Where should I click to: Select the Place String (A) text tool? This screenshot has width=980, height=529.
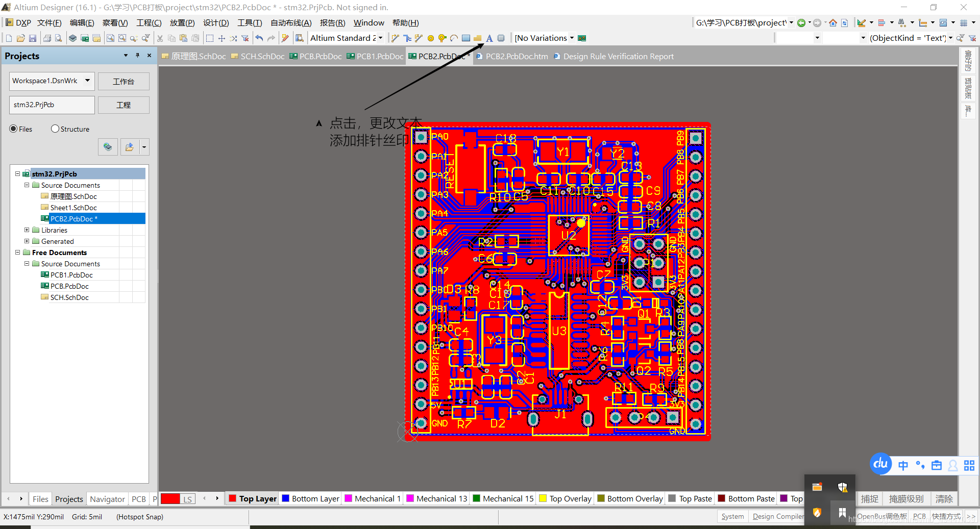[x=489, y=38]
